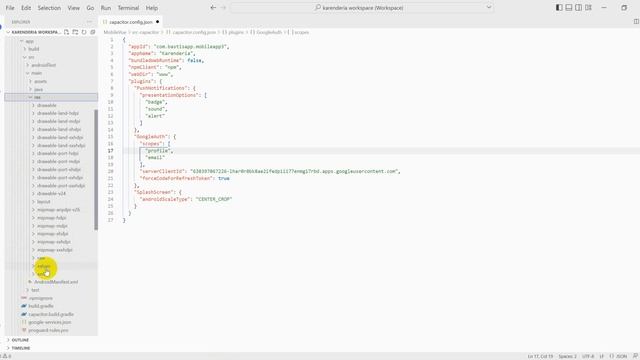The image size is (640, 360).
Task: Open the File menu
Action: click(10, 8)
